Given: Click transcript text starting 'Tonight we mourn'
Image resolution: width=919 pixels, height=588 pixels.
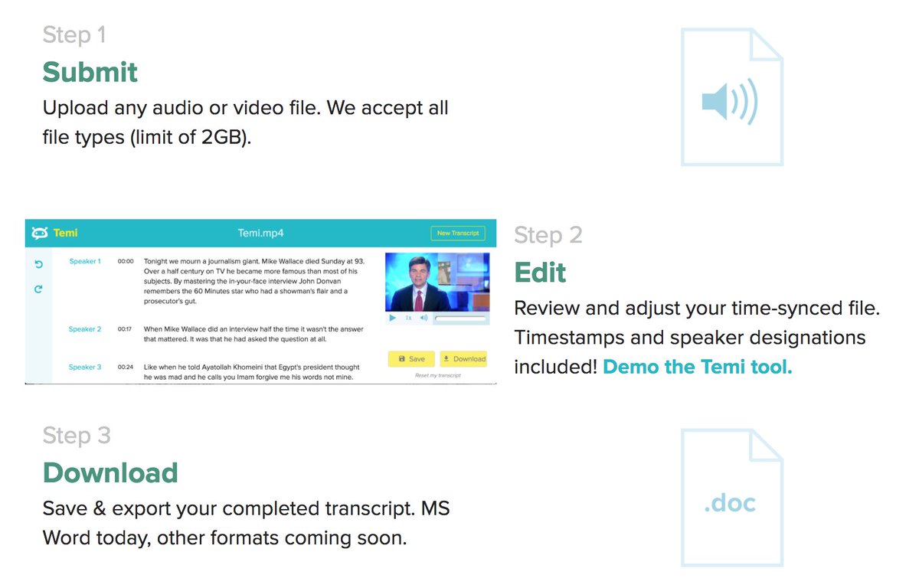Looking at the screenshot, I should point(254,281).
